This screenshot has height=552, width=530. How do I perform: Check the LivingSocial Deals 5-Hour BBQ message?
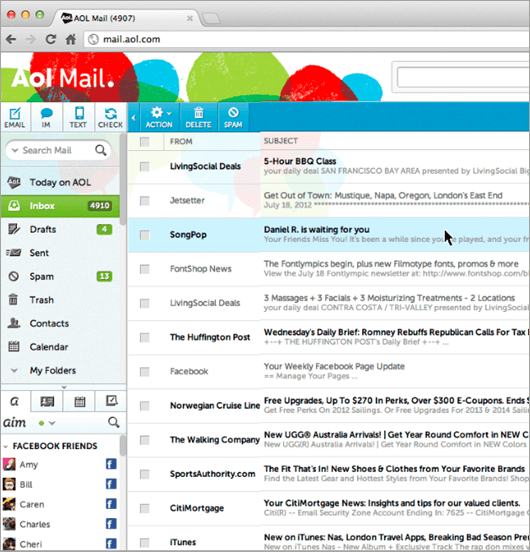click(x=145, y=167)
